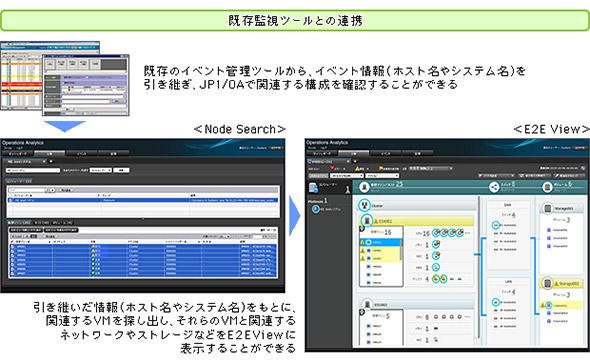
Task: Click the Storage001 storage icon
Action: coord(548,208)
